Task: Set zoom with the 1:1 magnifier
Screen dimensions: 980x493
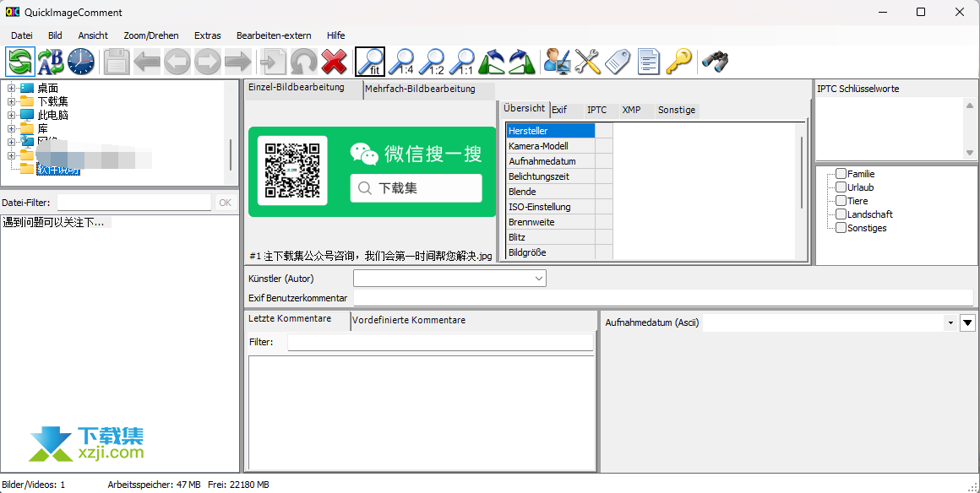Action: [x=462, y=62]
